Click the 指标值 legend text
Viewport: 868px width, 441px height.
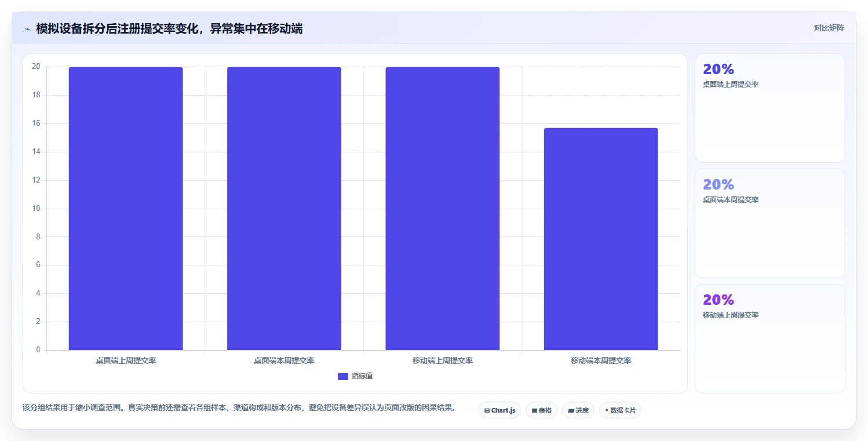pos(362,376)
